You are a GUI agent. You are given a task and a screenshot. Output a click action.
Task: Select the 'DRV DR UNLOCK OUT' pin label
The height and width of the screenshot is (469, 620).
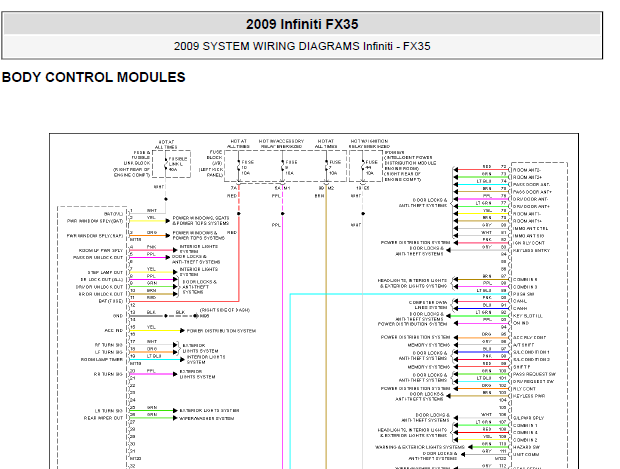(x=99, y=287)
